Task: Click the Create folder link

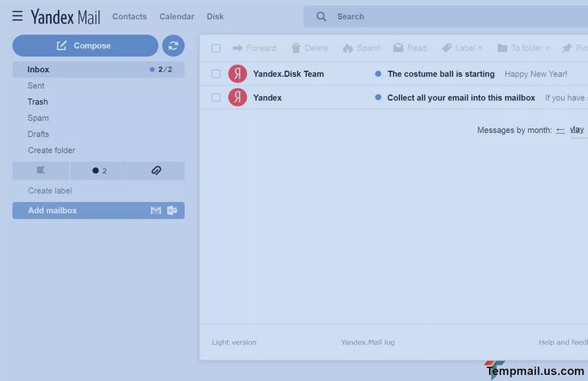Action: coord(51,151)
